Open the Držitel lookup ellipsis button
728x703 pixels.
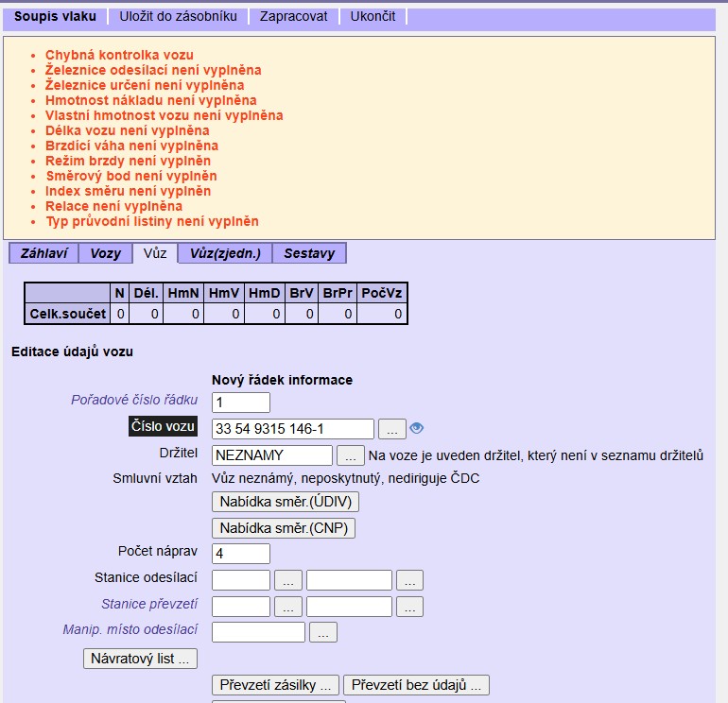coord(351,455)
